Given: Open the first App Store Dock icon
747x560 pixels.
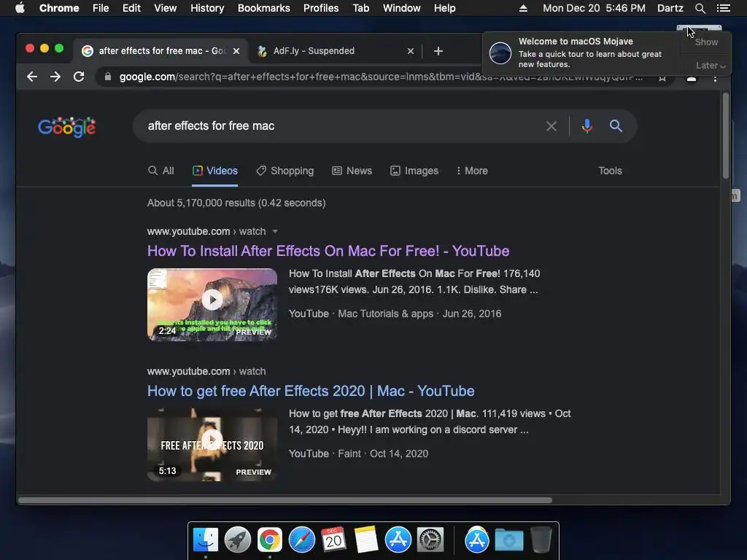Looking at the screenshot, I should point(398,540).
